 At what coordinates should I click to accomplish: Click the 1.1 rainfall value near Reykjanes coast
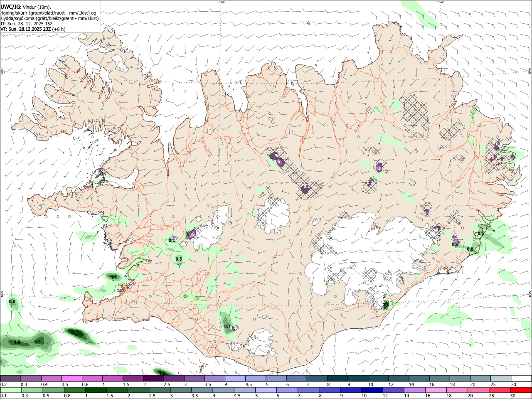(x=113, y=277)
